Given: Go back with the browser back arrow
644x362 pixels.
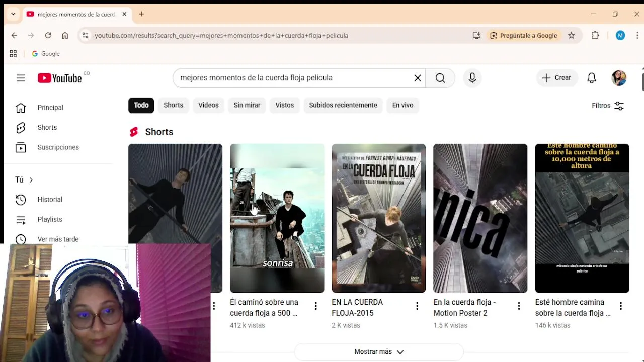Looking at the screenshot, I should pos(14,35).
